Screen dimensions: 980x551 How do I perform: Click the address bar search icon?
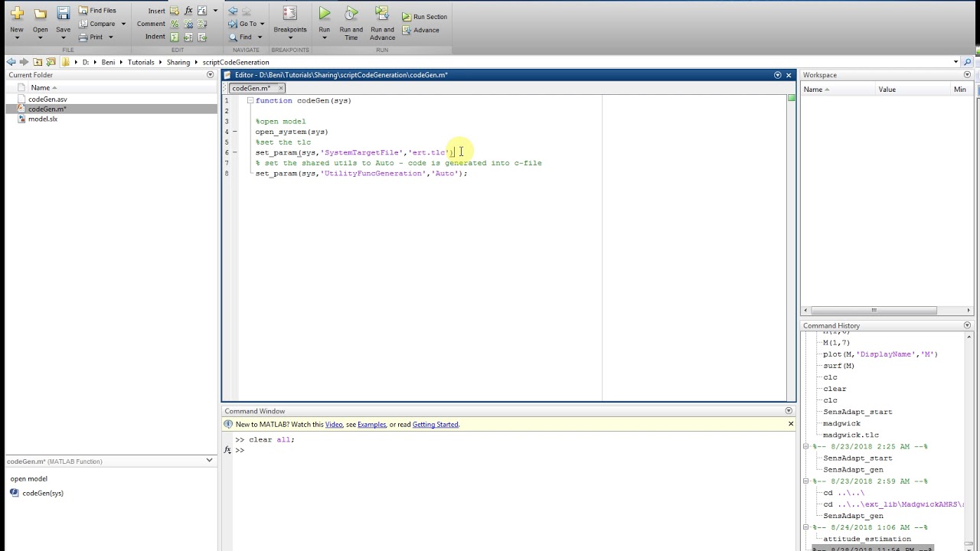coord(968,62)
